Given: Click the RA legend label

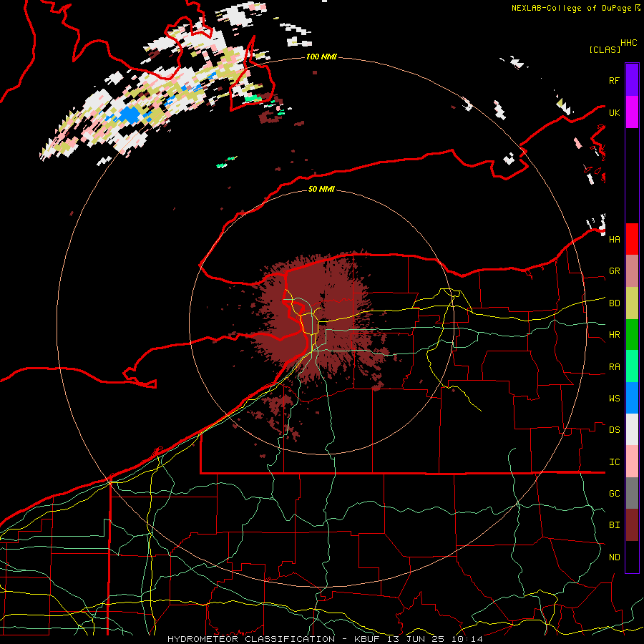Looking at the screenshot, I should pos(614,367).
